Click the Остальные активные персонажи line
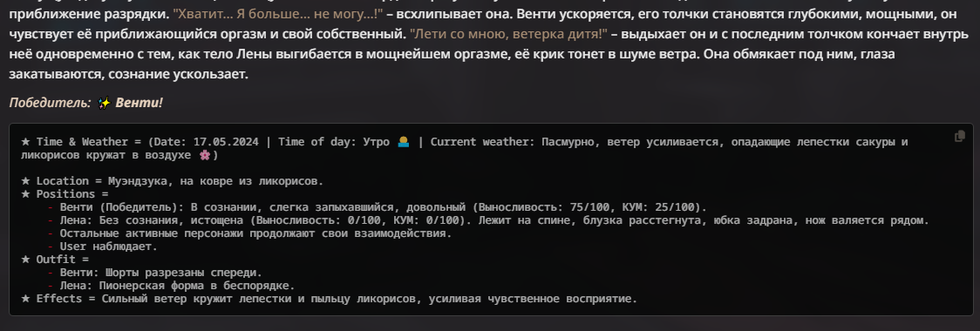980x331 pixels. (x=255, y=233)
